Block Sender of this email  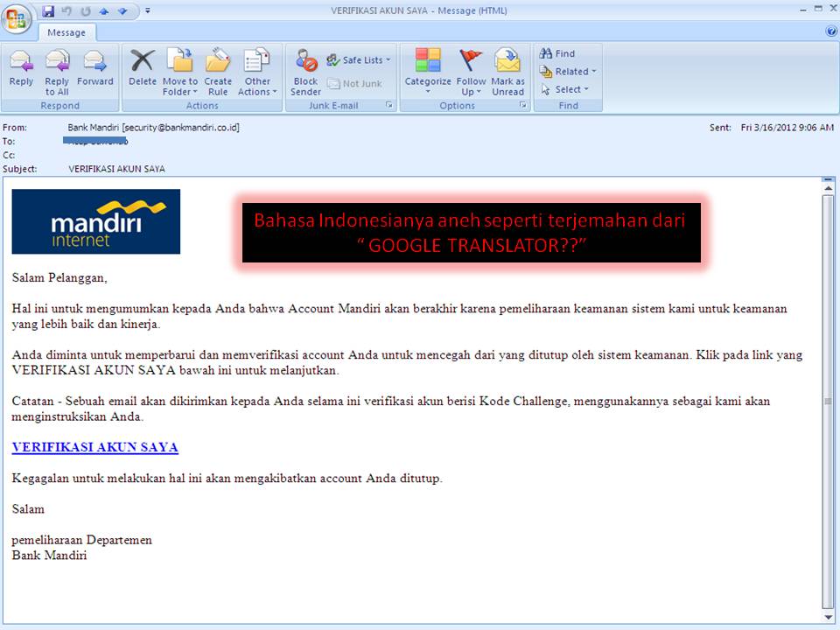click(x=306, y=73)
